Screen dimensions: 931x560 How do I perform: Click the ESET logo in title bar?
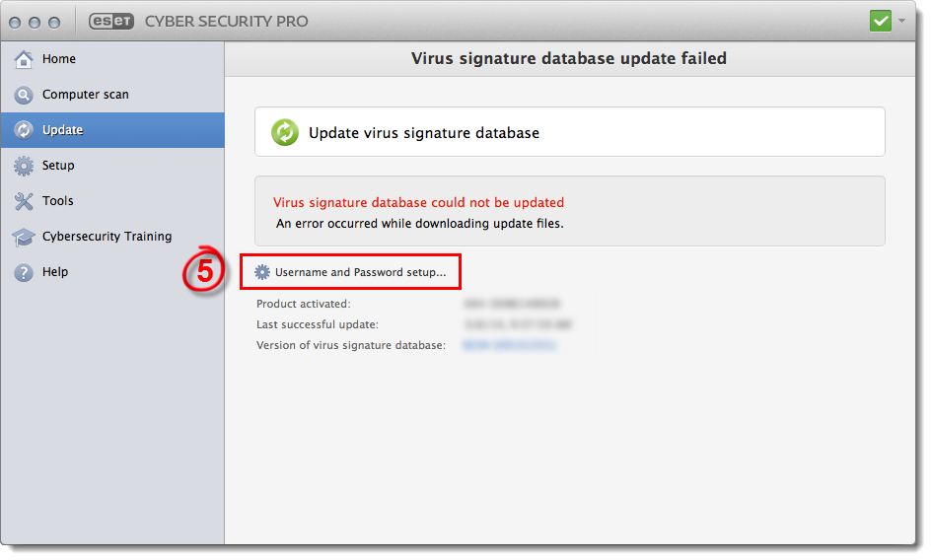[x=111, y=22]
